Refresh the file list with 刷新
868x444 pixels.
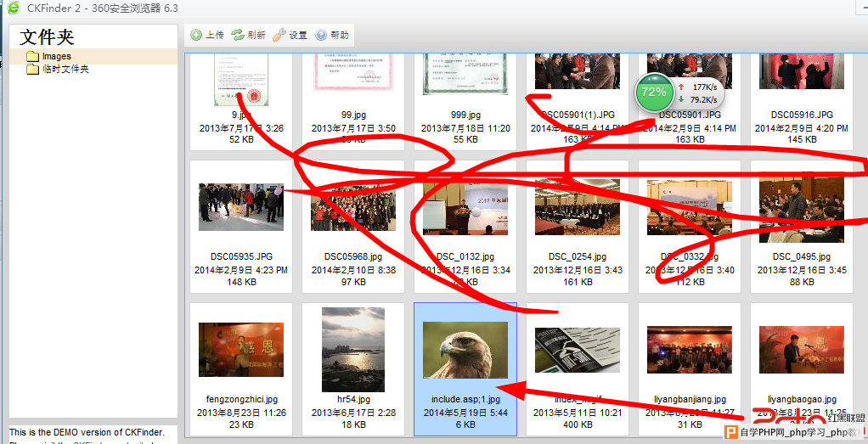(x=249, y=35)
